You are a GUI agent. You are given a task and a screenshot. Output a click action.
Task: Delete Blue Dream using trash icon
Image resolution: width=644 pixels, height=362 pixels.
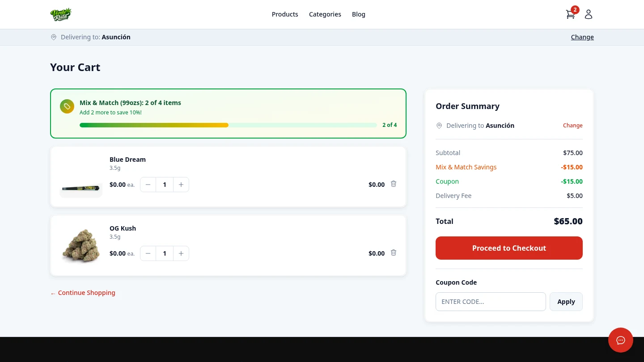coord(394,184)
